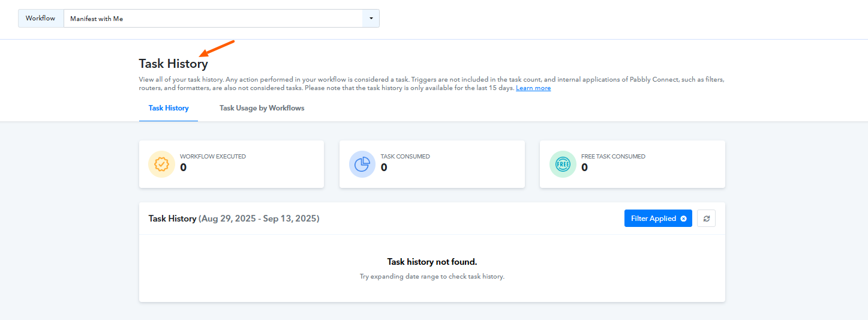This screenshot has height=320, width=868.
Task: Open the 'Learn more' link
Action: (x=533, y=88)
